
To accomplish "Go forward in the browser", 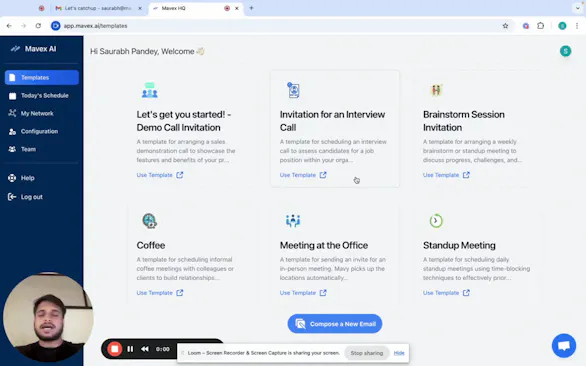I will [x=24, y=26].
